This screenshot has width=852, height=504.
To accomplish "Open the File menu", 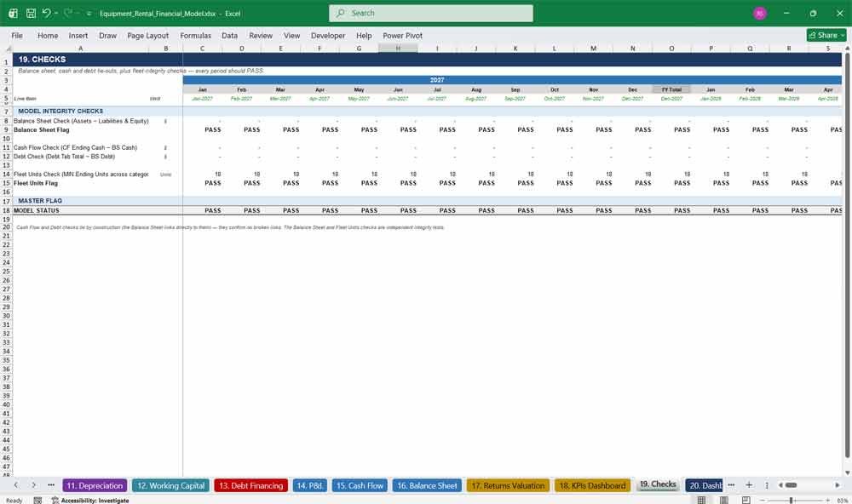I will (x=17, y=35).
